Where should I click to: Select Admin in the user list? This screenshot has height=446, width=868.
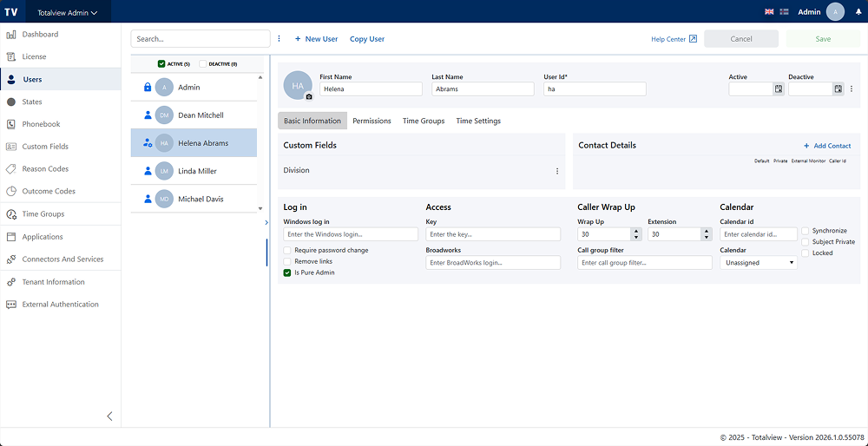(194, 88)
